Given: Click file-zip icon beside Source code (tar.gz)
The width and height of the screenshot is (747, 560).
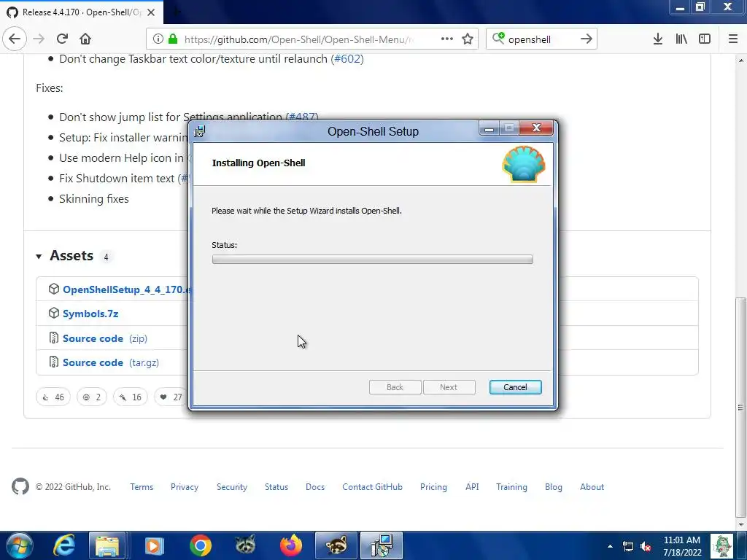Looking at the screenshot, I should click(54, 362).
